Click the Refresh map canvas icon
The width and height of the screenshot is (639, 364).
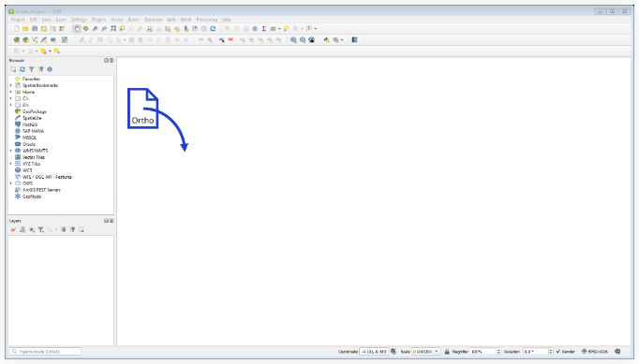tap(213, 28)
